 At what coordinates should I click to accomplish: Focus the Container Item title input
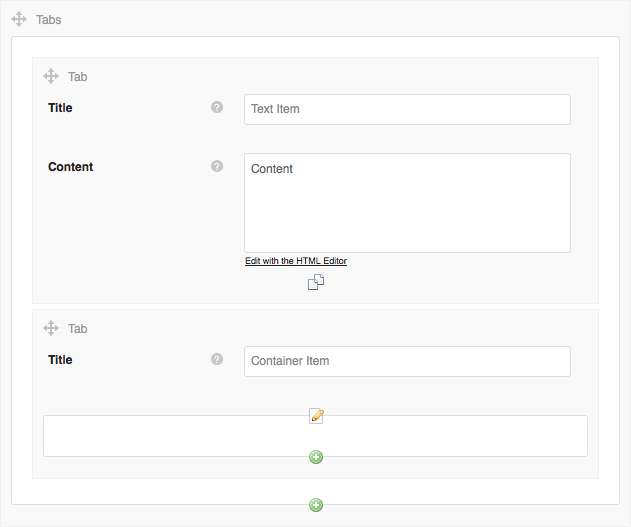(407, 361)
